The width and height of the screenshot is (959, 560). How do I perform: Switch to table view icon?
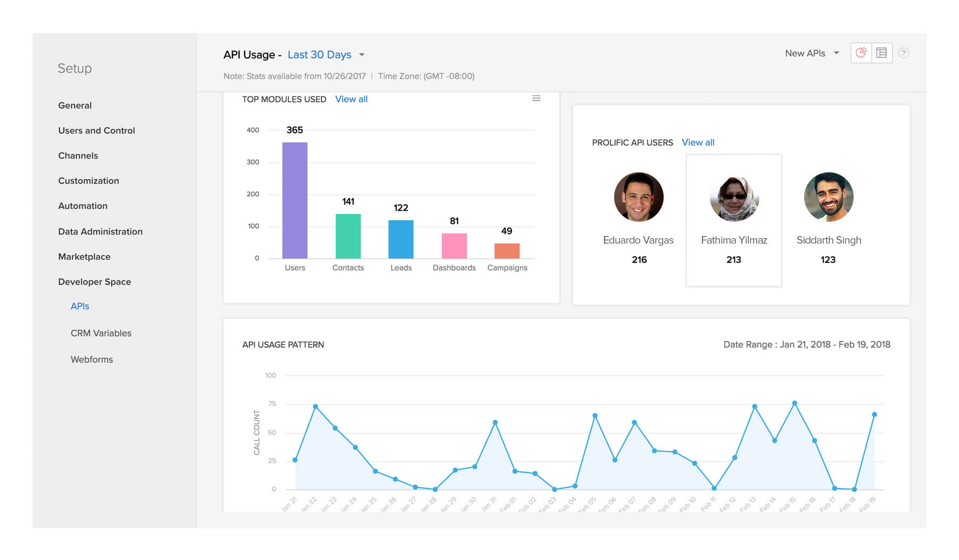click(x=881, y=53)
